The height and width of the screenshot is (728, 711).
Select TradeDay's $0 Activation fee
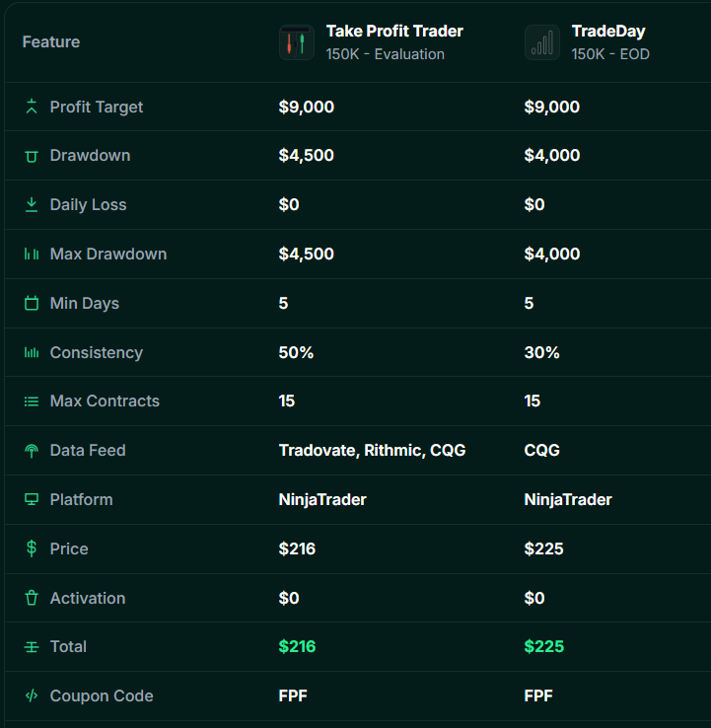tap(534, 598)
